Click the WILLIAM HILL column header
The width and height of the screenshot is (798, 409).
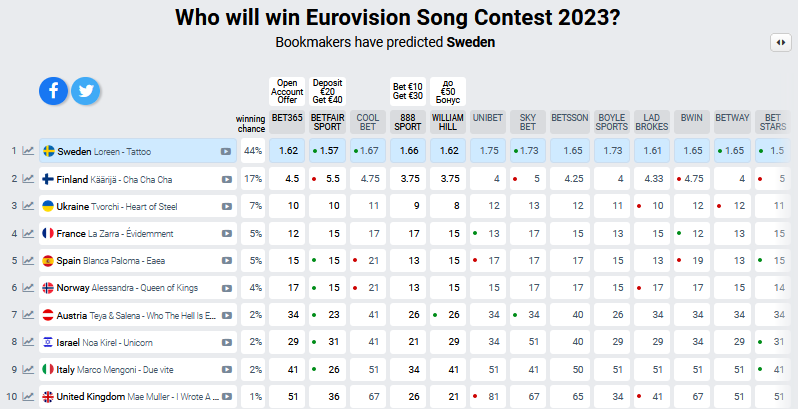[x=447, y=122]
